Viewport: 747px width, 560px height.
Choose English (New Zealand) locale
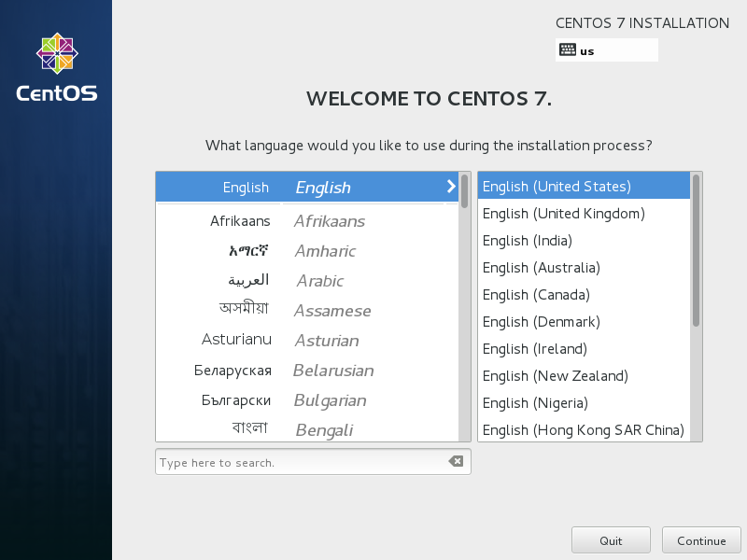click(x=584, y=376)
